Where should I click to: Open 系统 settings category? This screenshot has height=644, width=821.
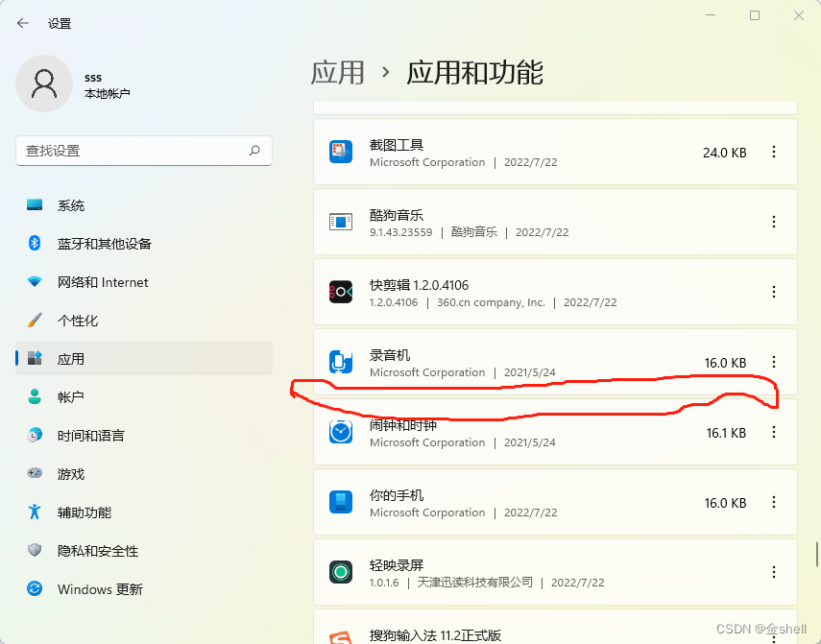pyautogui.click(x=144, y=205)
